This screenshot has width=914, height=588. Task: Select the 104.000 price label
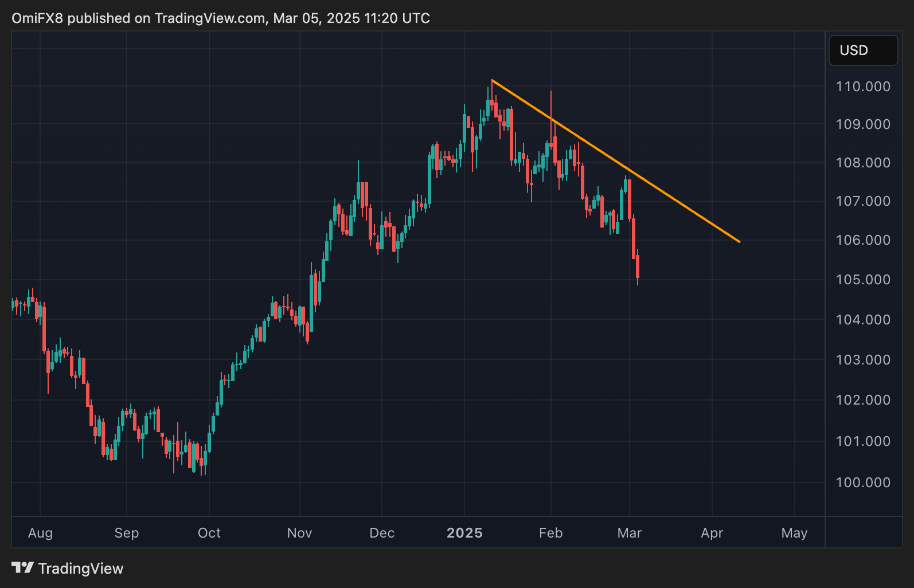pyautogui.click(x=863, y=320)
